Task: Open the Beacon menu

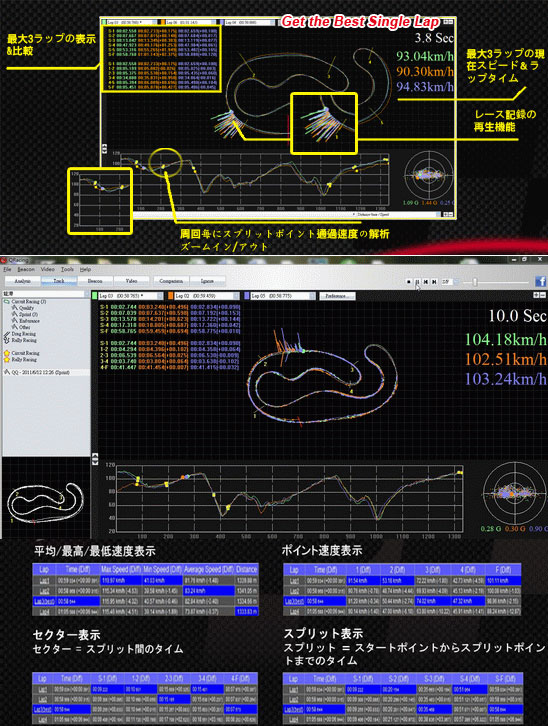Action: click(x=26, y=269)
